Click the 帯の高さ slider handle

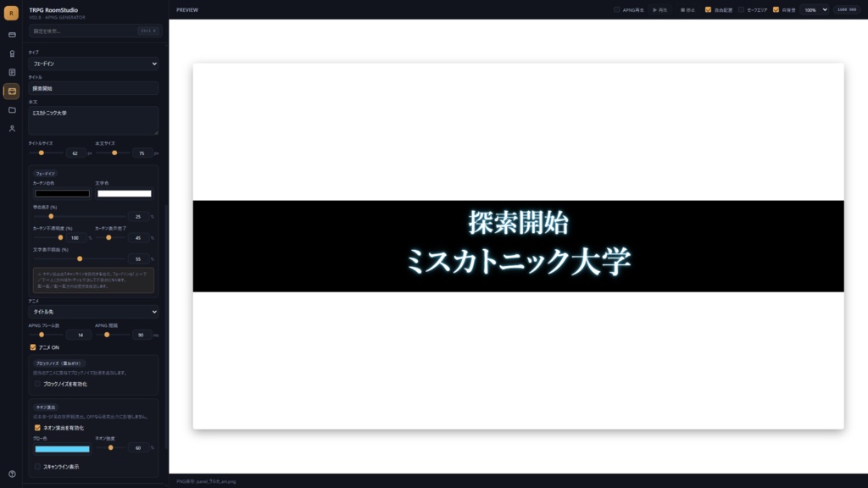tap(51, 216)
